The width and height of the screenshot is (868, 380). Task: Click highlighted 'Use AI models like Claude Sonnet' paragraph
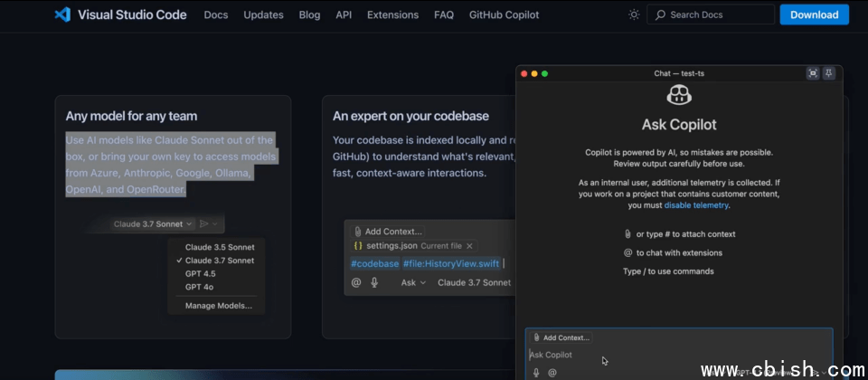pos(171,165)
